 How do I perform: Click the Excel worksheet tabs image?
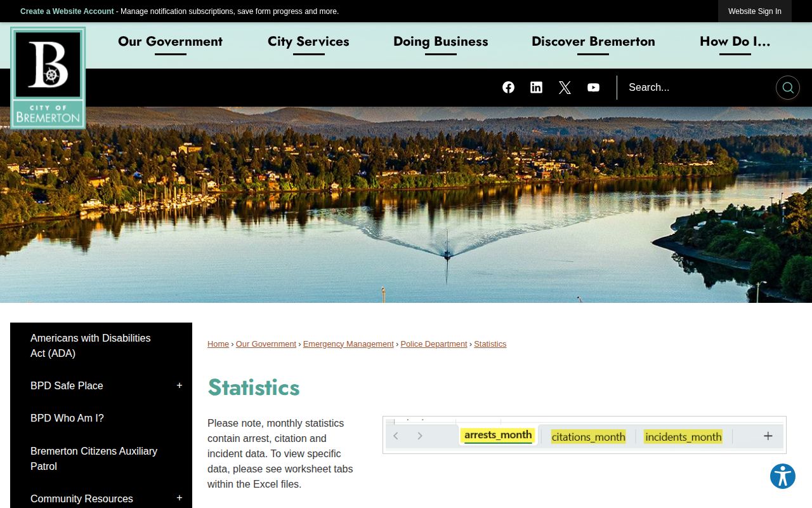(584, 435)
